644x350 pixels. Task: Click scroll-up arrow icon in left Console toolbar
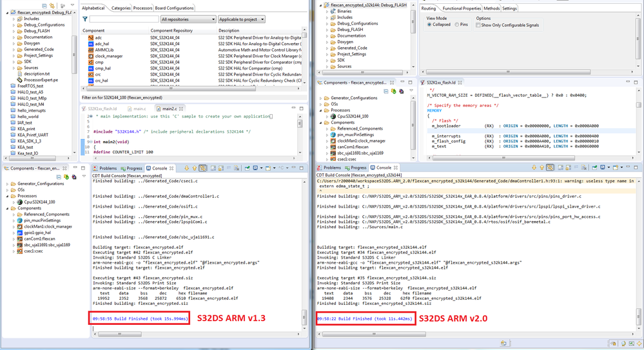click(194, 168)
